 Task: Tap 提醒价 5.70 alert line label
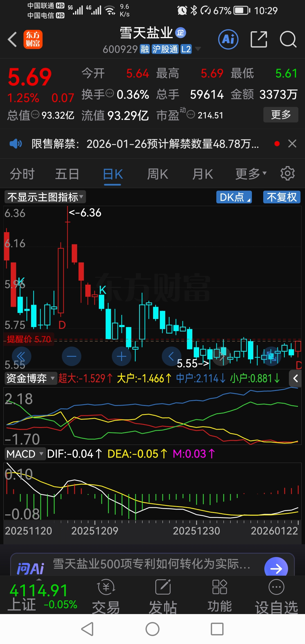[x=29, y=339]
